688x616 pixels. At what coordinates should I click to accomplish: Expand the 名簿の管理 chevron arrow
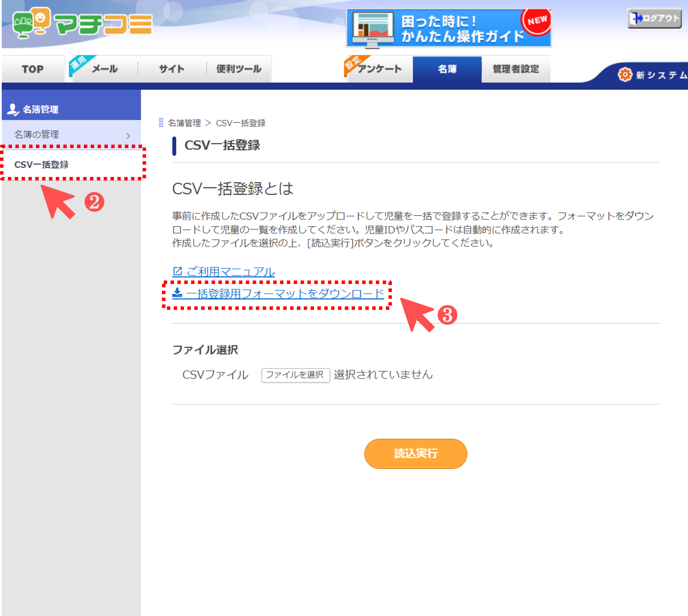tap(128, 136)
